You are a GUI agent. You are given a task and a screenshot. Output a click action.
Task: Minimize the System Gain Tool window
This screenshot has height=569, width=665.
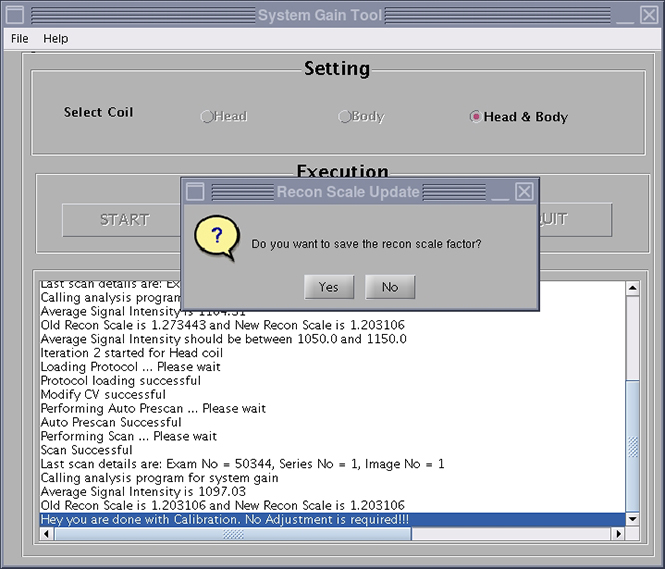[622, 15]
